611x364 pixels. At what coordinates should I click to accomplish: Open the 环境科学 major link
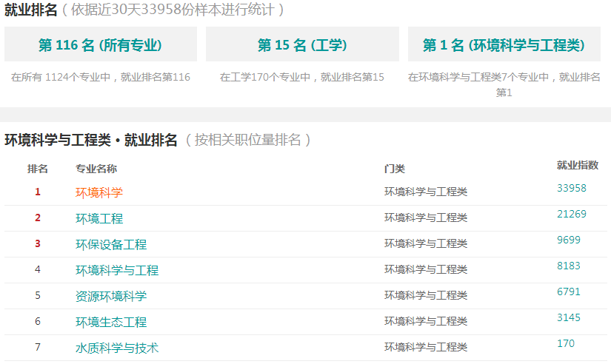[99, 192]
